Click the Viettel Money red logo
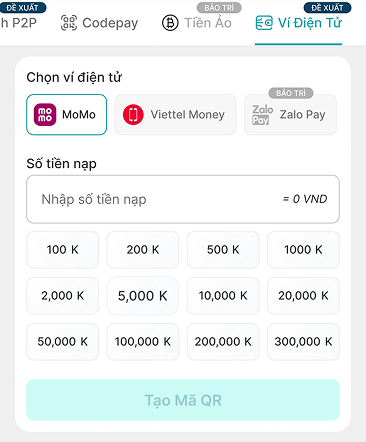The image size is (366, 442). [133, 114]
